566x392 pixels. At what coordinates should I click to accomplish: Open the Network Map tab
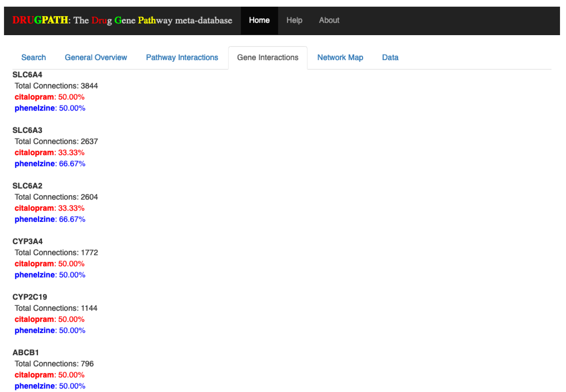[x=340, y=58]
